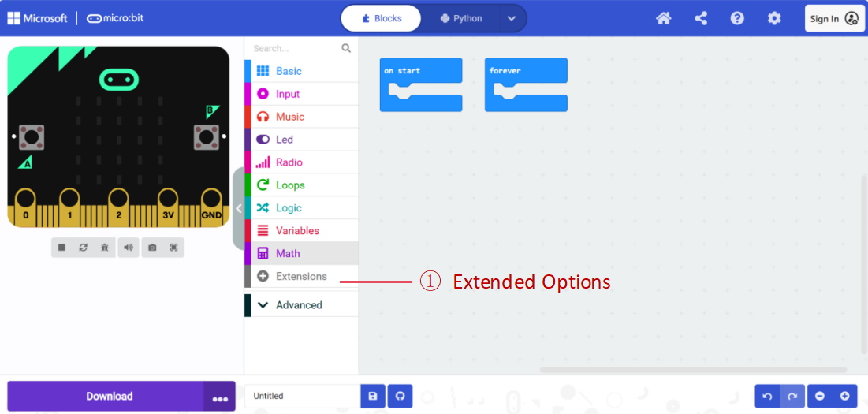The image size is (868, 414).
Task: Click the Untitled project name field
Action: 302,397
